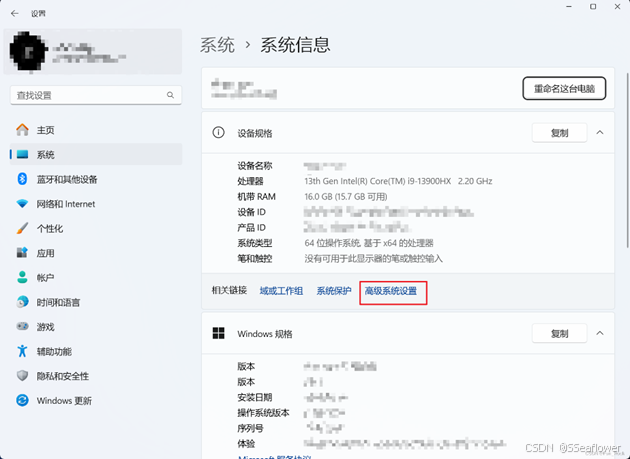Image resolution: width=630 pixels, height=459 pixels.
Task: Open Windows 更新 page
Action: [96, 400]
